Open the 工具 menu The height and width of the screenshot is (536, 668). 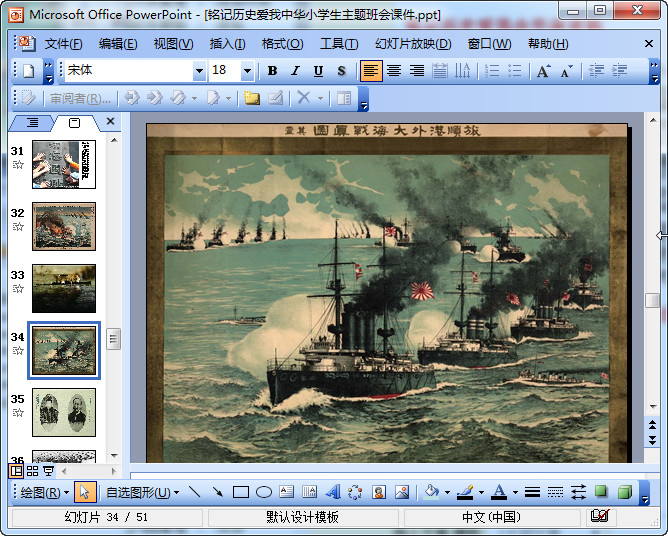(x=339, y=43)
